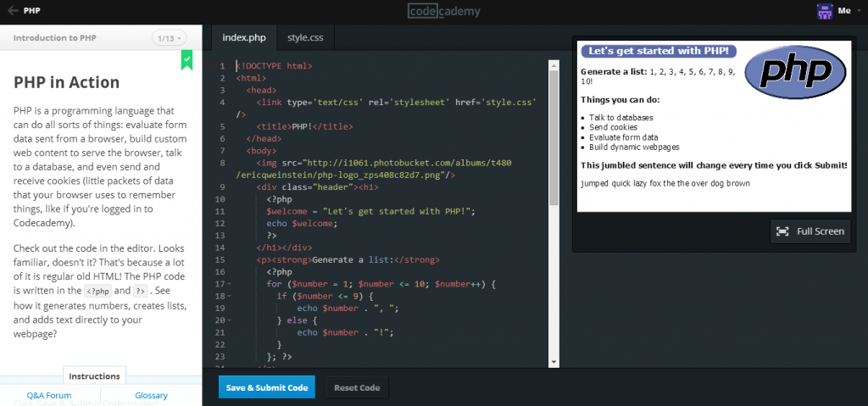The image size is (868, 406).
Task: Click the $welcome assignment on line 11
Action: tap(371, 212)
